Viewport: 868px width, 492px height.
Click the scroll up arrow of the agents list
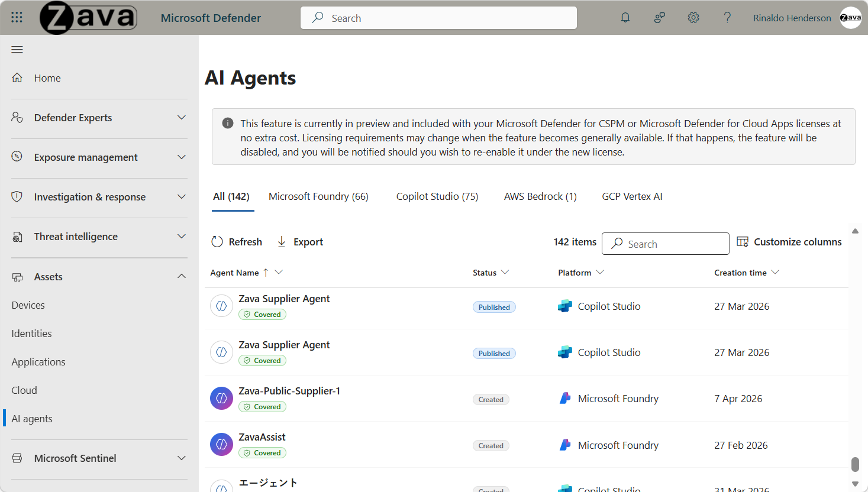(855, 231)
